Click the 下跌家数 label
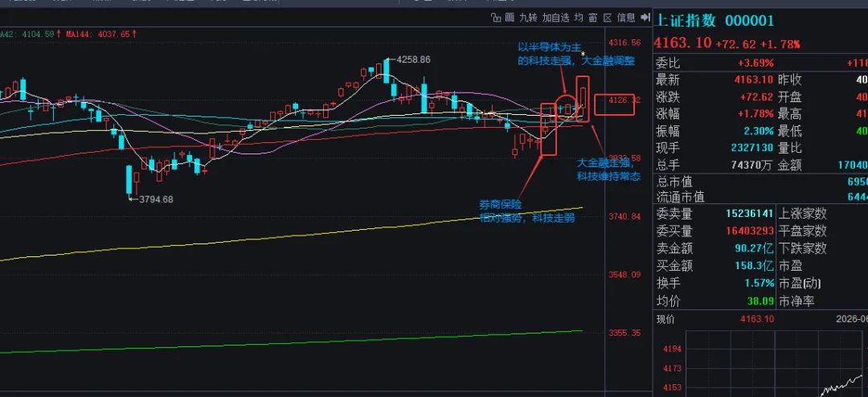This screenshot has height=397, width=868. point(803,248)
